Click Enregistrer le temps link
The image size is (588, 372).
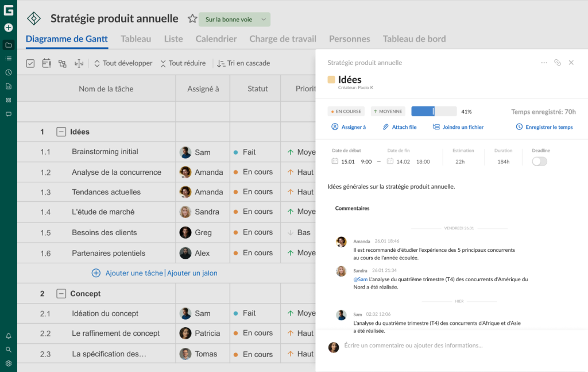(544, 127)
